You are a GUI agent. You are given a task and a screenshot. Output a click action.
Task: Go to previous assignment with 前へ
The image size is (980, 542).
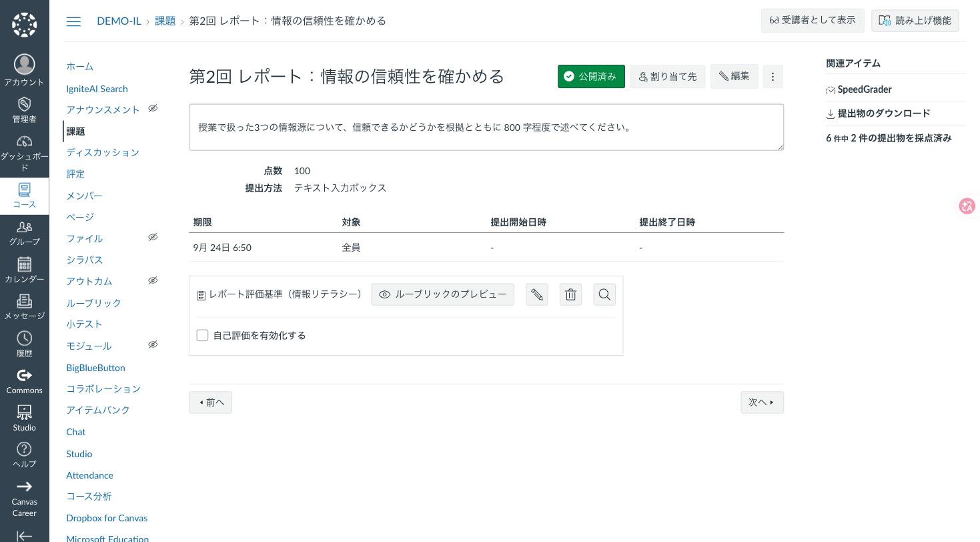(x=211, y=402)
